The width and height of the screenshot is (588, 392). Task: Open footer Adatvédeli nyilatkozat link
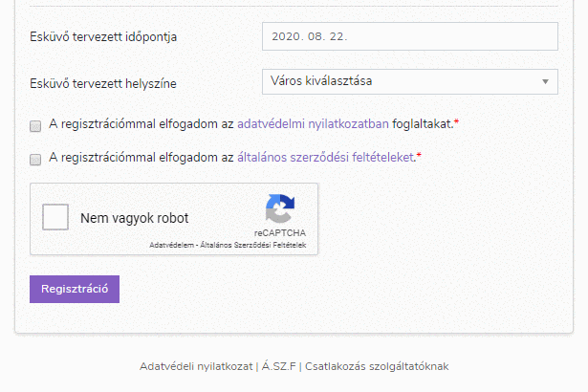(196, 366)
